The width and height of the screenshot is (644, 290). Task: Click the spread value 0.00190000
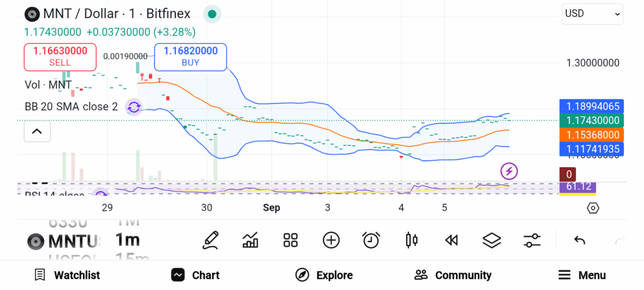pyautogui.click(x=125, y=56)
